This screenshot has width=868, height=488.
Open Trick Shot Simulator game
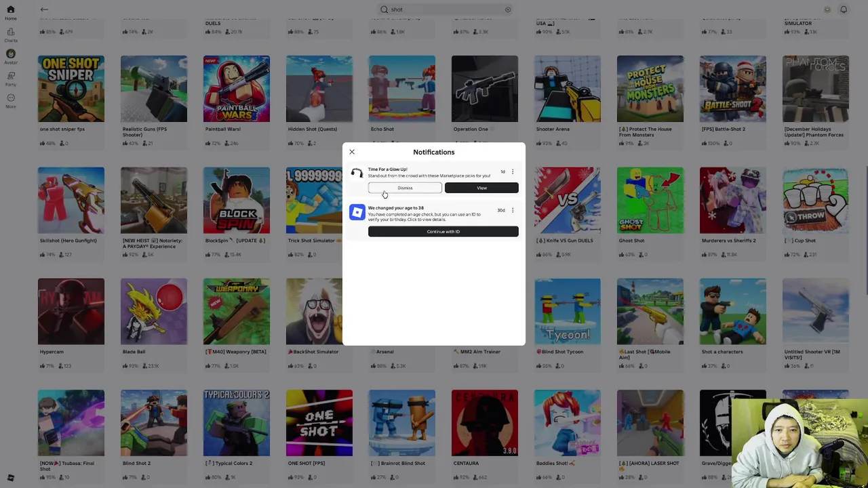(x=314, y=200)
